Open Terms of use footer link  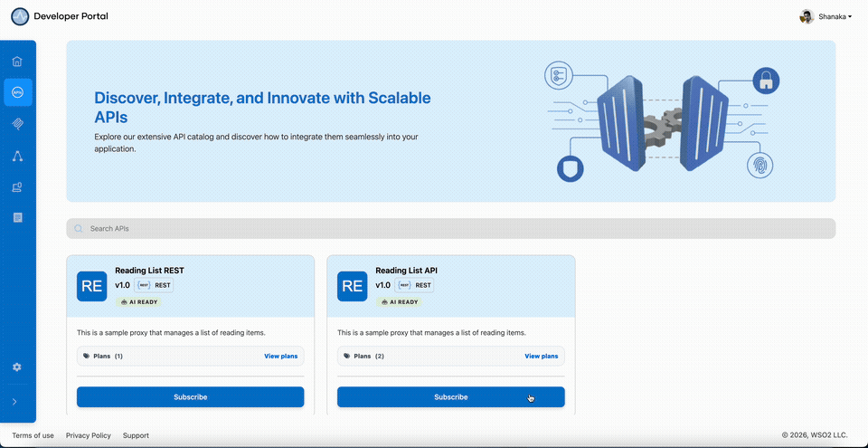tap(33, 435)
